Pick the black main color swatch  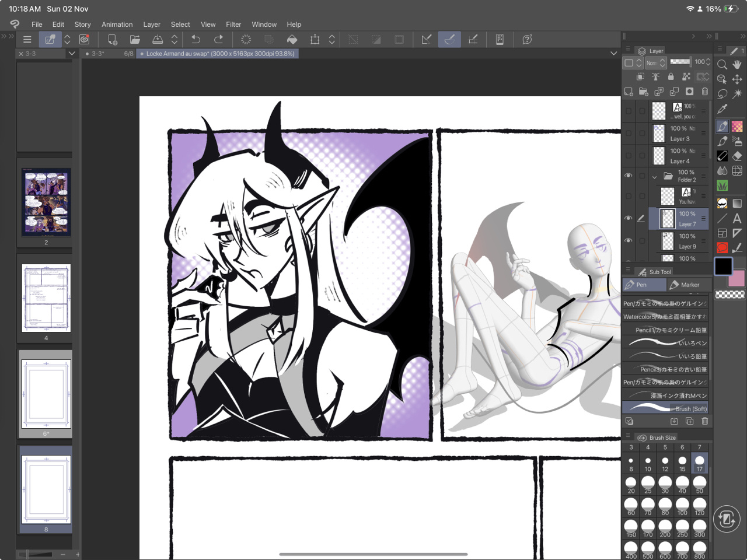(723, 266)
